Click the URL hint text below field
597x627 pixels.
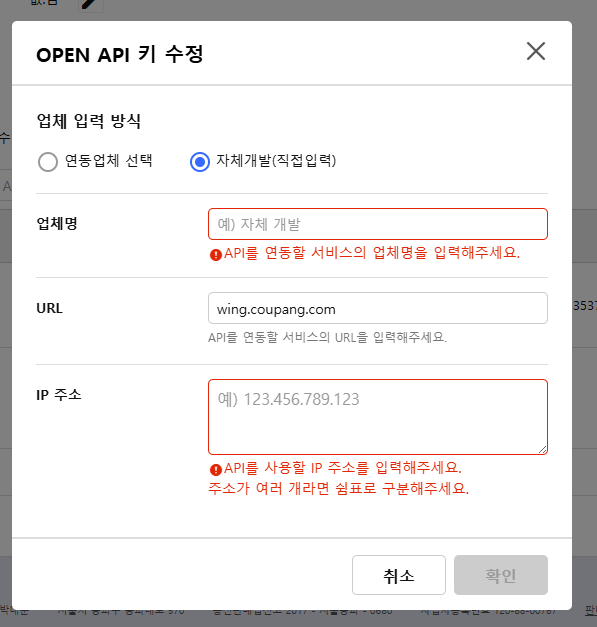pyautogui.click(x=327, y=337)
